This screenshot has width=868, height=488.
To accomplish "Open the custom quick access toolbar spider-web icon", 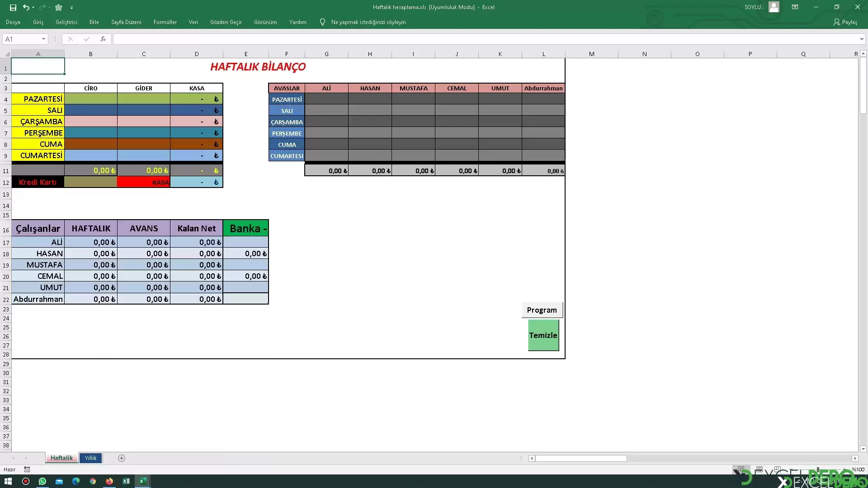I will (59, 7).
